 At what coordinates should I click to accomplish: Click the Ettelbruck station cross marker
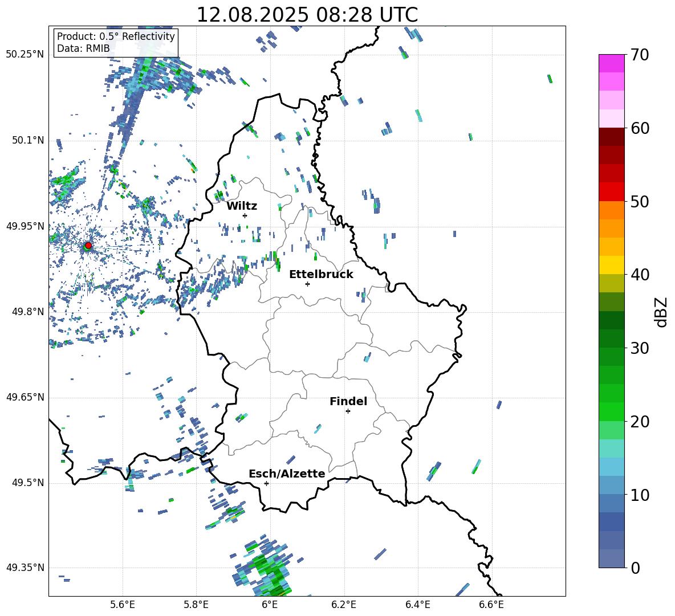point(307,284)
